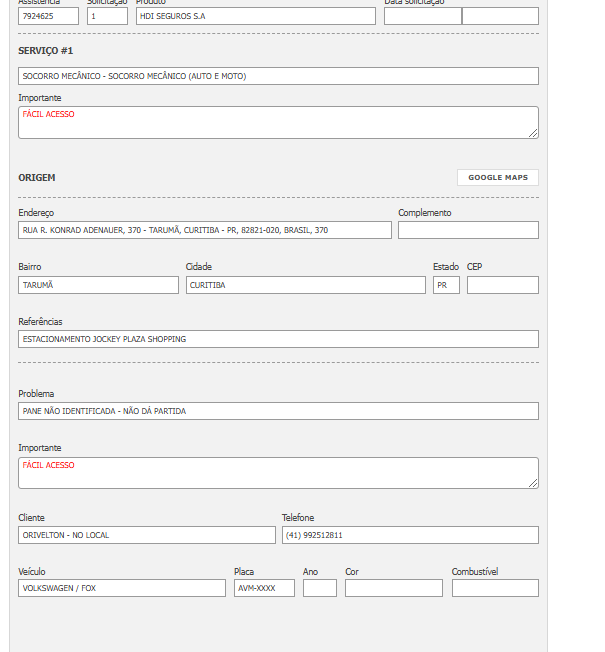Select the Placa field with AVM-XXXX

(x=264, y=588)
